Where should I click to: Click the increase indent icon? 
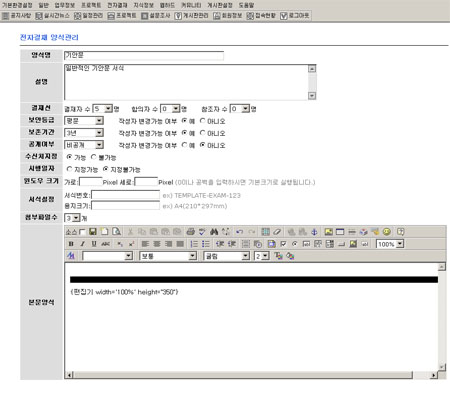coord(232,244)
